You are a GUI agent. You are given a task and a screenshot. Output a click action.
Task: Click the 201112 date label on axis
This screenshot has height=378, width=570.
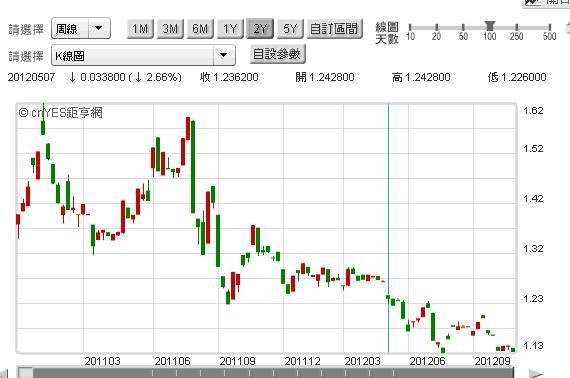coord(302,361)
